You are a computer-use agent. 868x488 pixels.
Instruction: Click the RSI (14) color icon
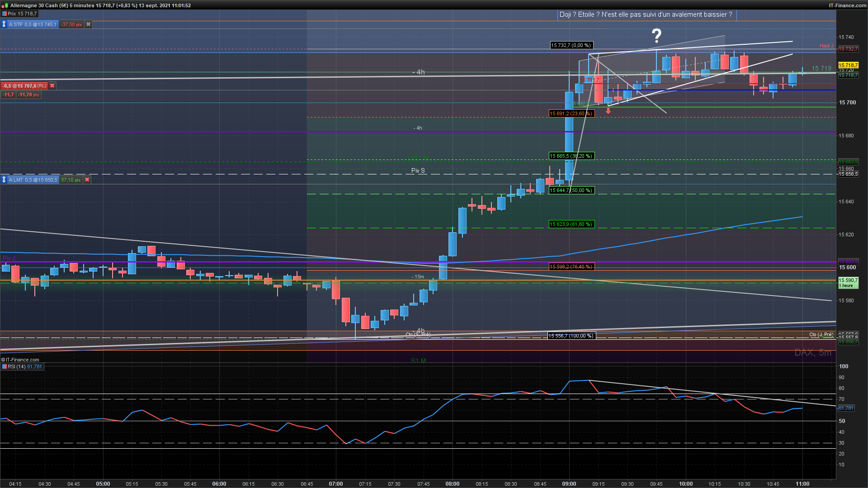pos(5,366)
